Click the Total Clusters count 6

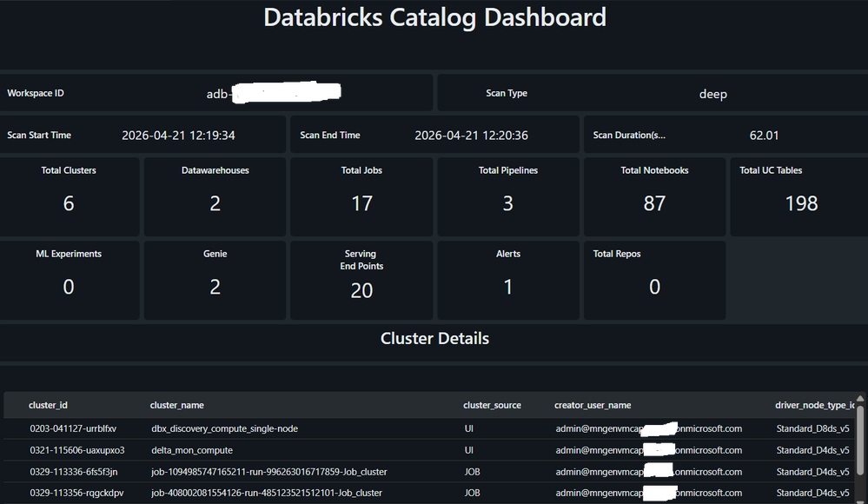click(69, 203)
